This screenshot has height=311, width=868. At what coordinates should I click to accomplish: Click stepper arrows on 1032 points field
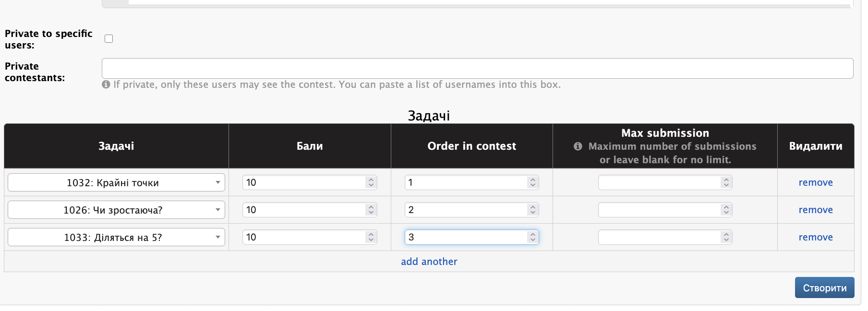point(371,182)
